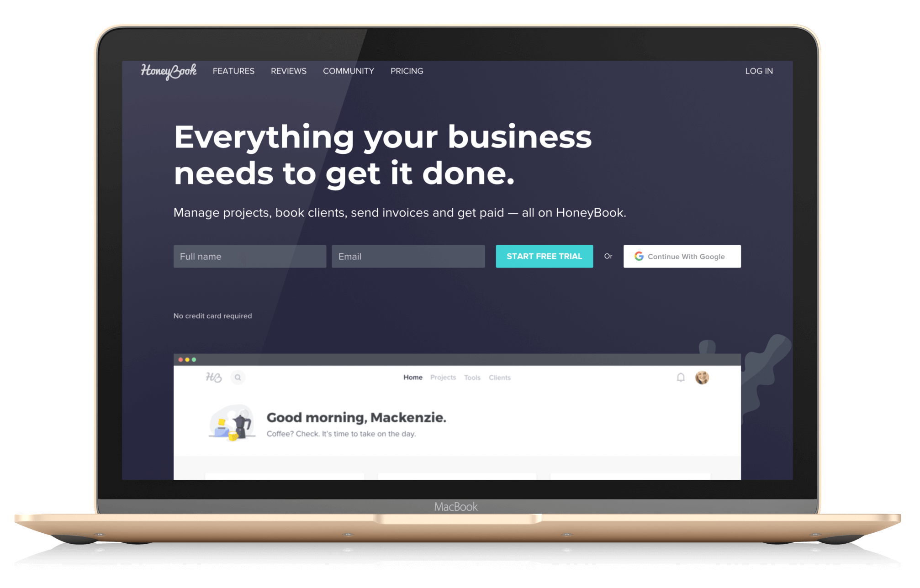920x588 pixels.
Task: Click the Home tab in app dashboard
Action: (412, 378)
